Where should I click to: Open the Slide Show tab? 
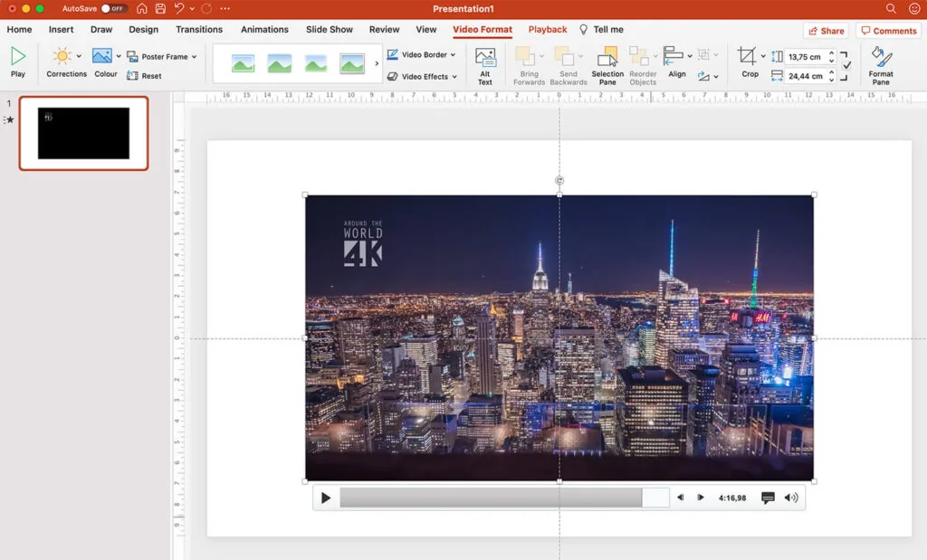click(330, 30)
